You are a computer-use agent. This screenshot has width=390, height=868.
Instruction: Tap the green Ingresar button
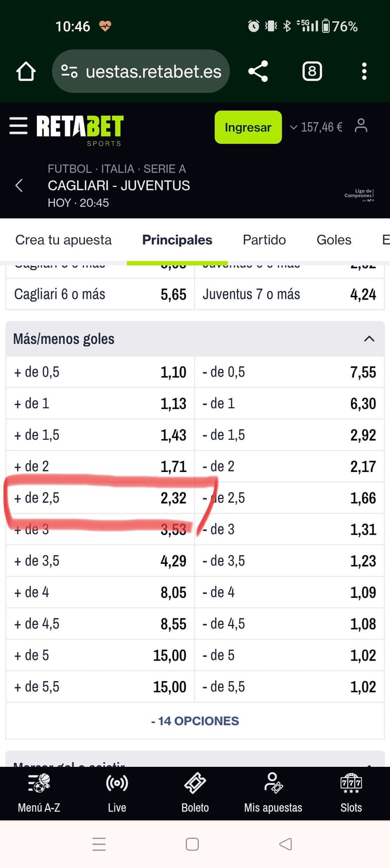point(248,127)
